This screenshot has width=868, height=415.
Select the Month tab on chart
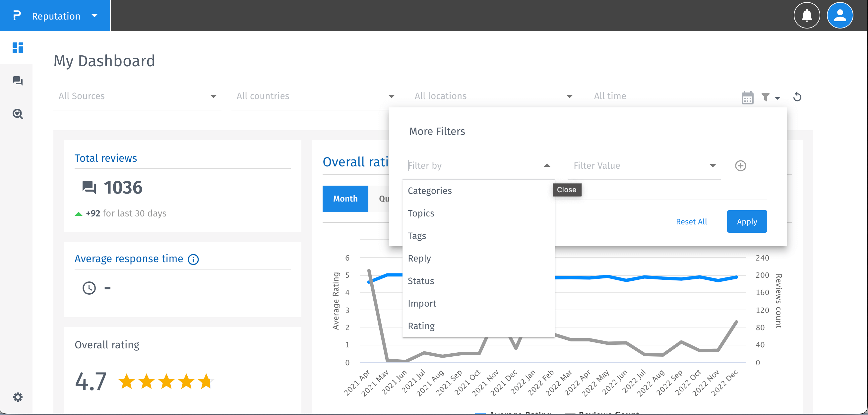pyautogui.click(x=345, y=199)
